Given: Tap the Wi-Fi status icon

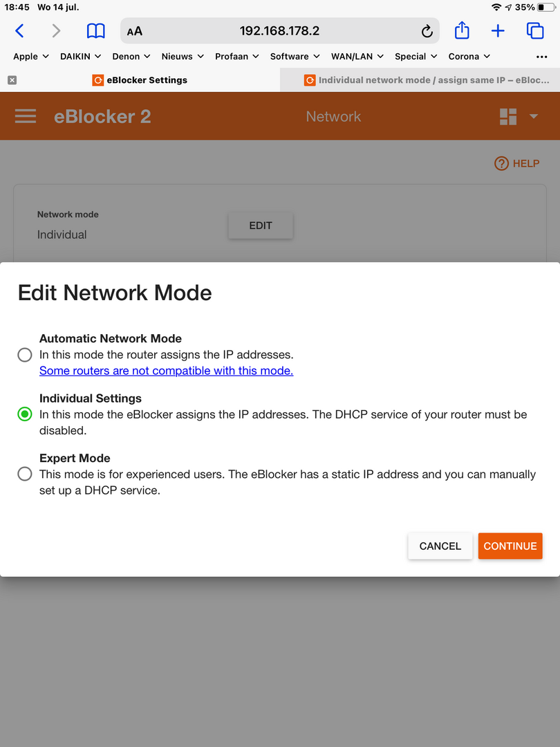Looking at the screenshot, I should (496, 8).
